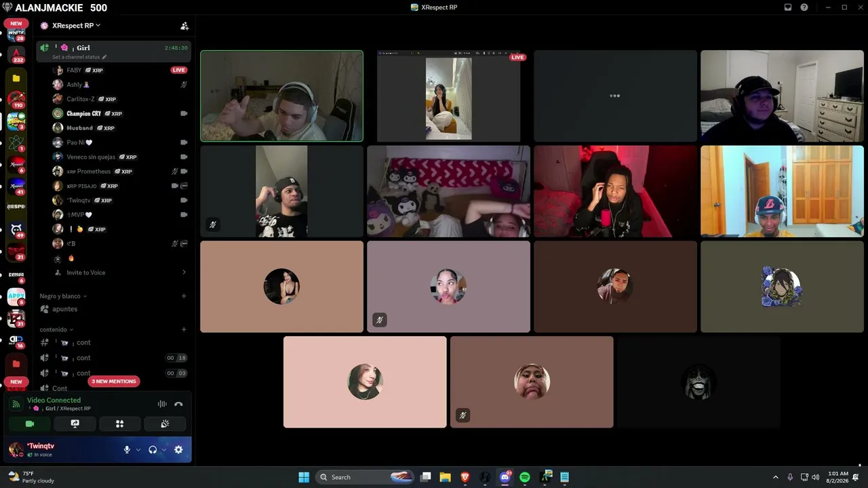This screenshot has width=868, height=488.
Task: Mute your microphone in the user panel
Action: point(127,449)
